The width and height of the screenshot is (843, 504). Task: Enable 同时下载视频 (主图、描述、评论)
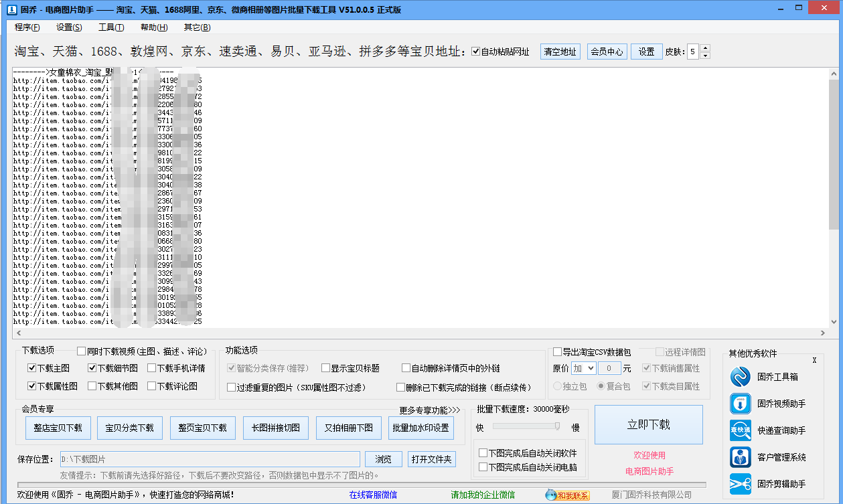[x=82, y=351]
